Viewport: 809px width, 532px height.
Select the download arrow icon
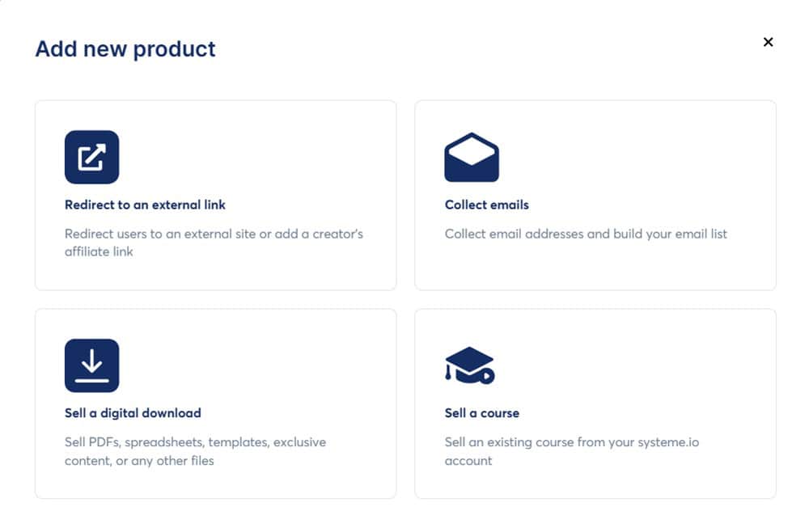point(91,364)
